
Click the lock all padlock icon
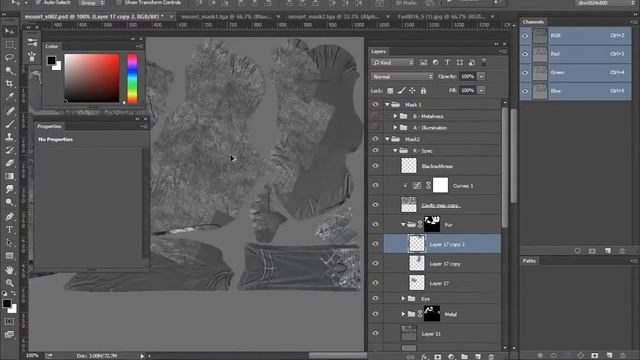[423, 91]
